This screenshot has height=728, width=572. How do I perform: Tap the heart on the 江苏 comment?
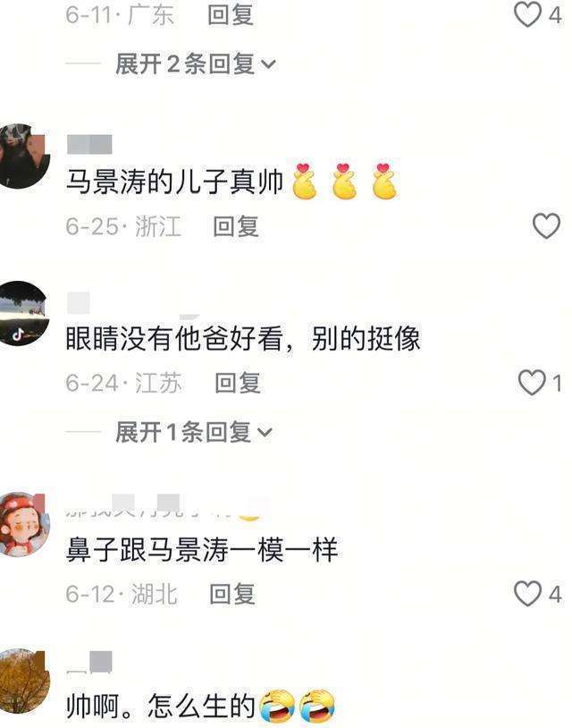click(532, 383)
